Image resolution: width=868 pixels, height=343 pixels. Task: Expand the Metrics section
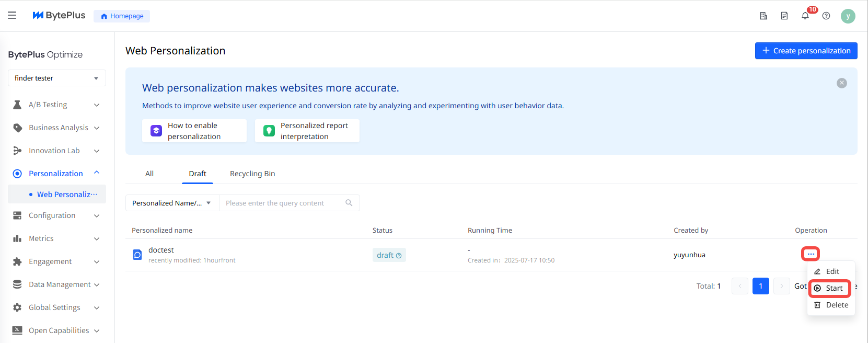pos(97,238)
